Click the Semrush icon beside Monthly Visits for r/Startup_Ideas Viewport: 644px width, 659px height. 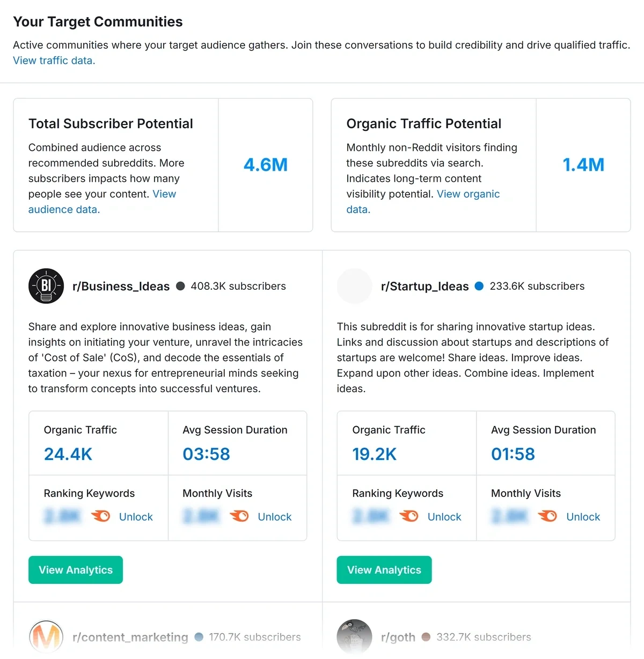[x=548, y=516]
